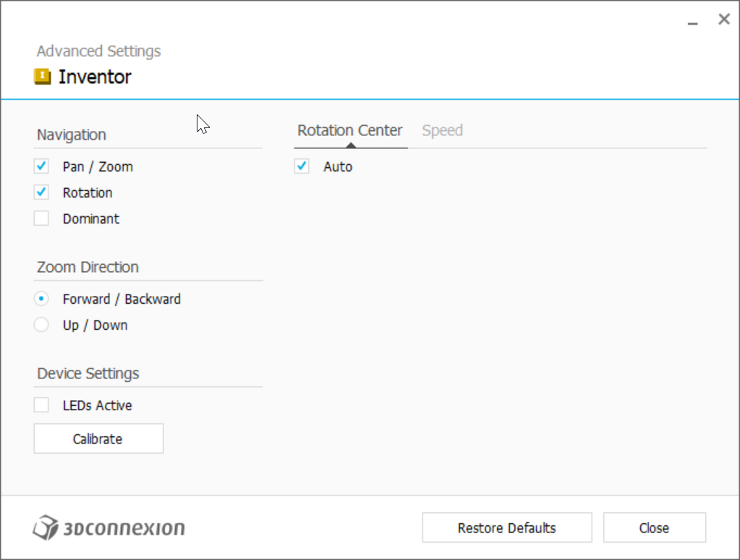This screenshot has width=740, height=560.
Task: Toggle the Rotation navigation checkbox
Action: point(41,192)
